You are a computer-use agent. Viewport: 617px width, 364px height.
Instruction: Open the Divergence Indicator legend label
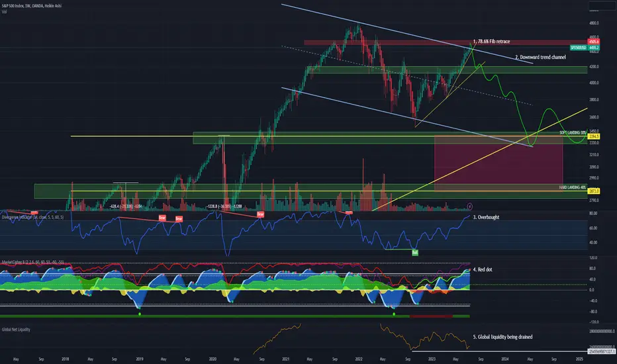tap(32, 217)
